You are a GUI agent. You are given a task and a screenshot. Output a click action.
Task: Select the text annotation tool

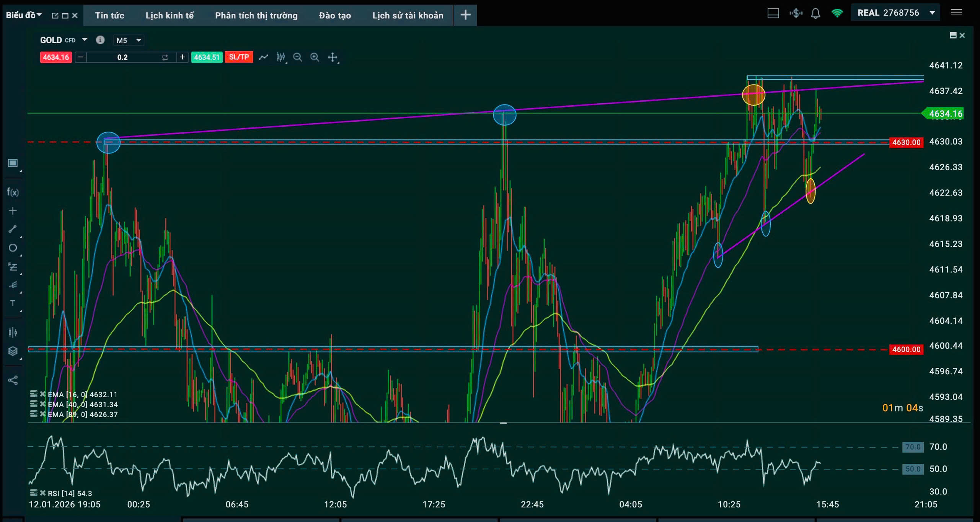pyautogui.click(x=13, y=303)
